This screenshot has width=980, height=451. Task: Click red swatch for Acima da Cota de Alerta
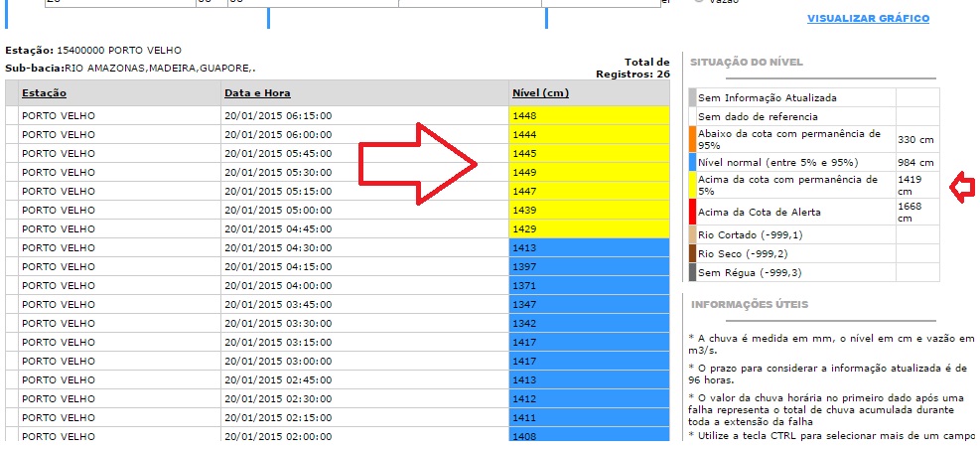pyautogui.click(x=692, y=212)
